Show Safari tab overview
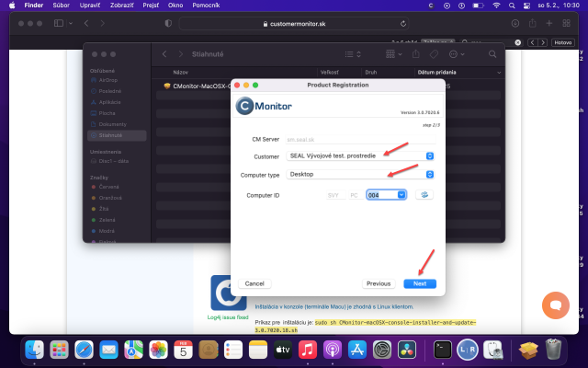Image resolution: width=588 pixels, height=368 pixels. coord(566,23)
